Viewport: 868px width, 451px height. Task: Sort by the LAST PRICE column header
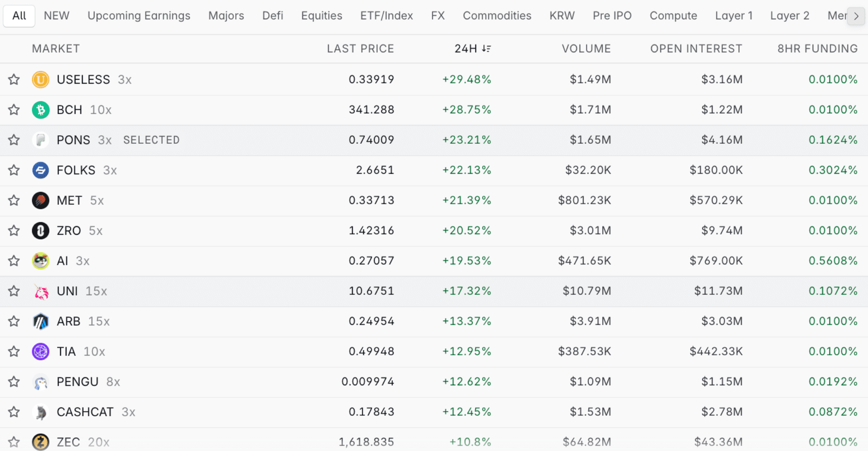[x=361, y=48]
